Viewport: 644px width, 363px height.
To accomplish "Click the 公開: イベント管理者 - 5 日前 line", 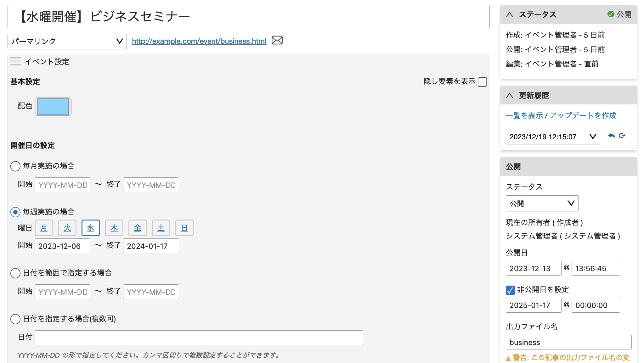I will pyautogui.click(x=555, y=49).
